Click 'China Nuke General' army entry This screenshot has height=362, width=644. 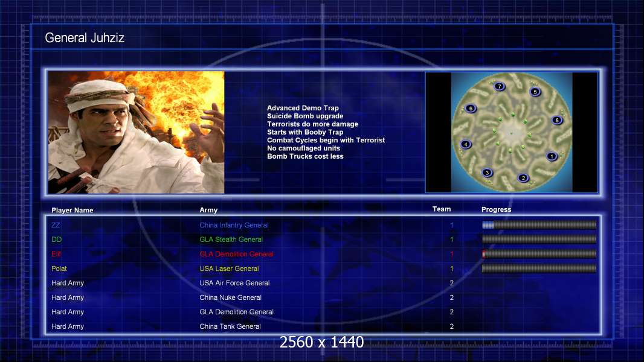point(230,297)
